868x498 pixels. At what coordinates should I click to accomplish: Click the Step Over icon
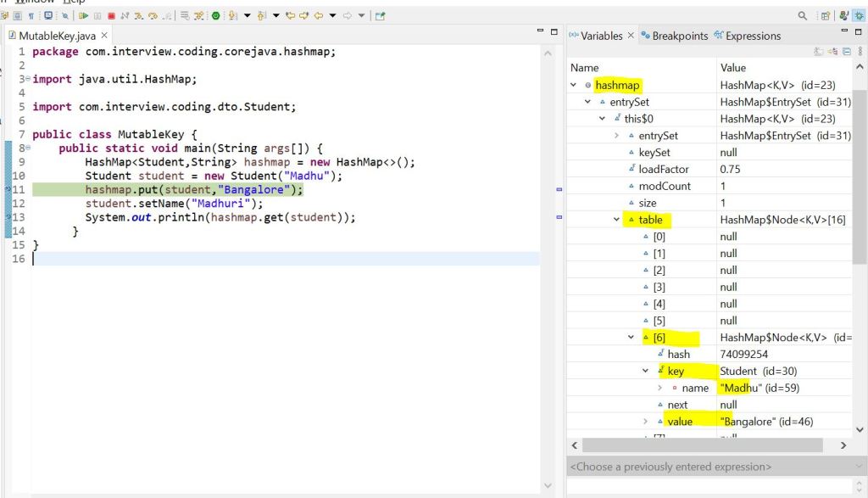(x=153, y=15)
